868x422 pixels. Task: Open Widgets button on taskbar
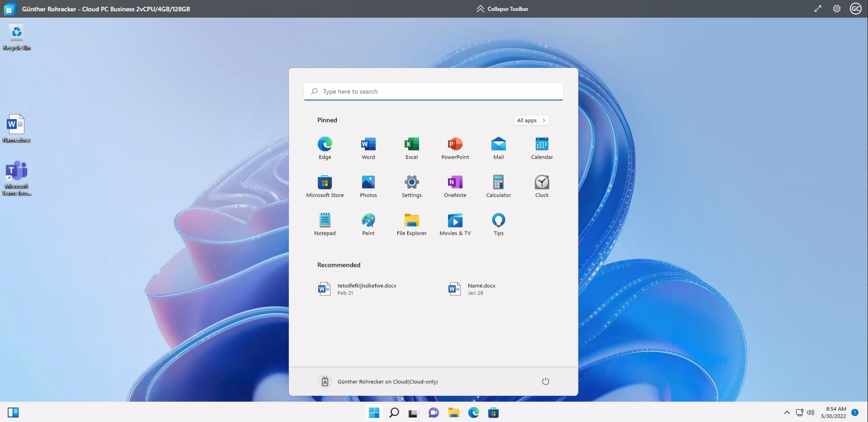point(13,413)
